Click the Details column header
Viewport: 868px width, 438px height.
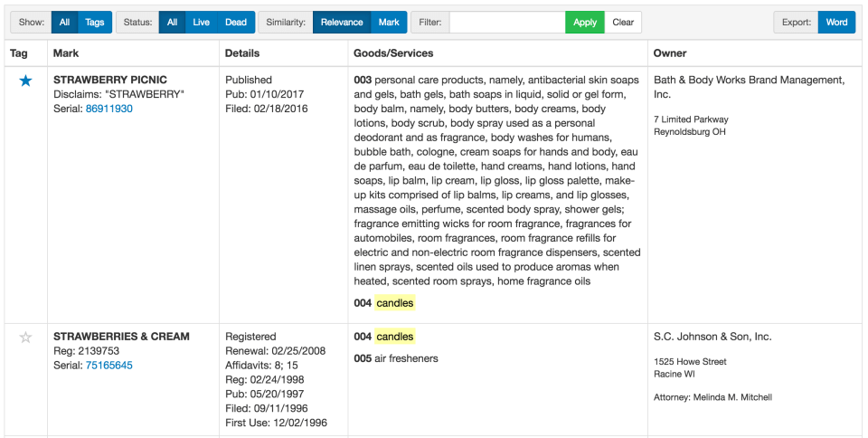(242, 53)
